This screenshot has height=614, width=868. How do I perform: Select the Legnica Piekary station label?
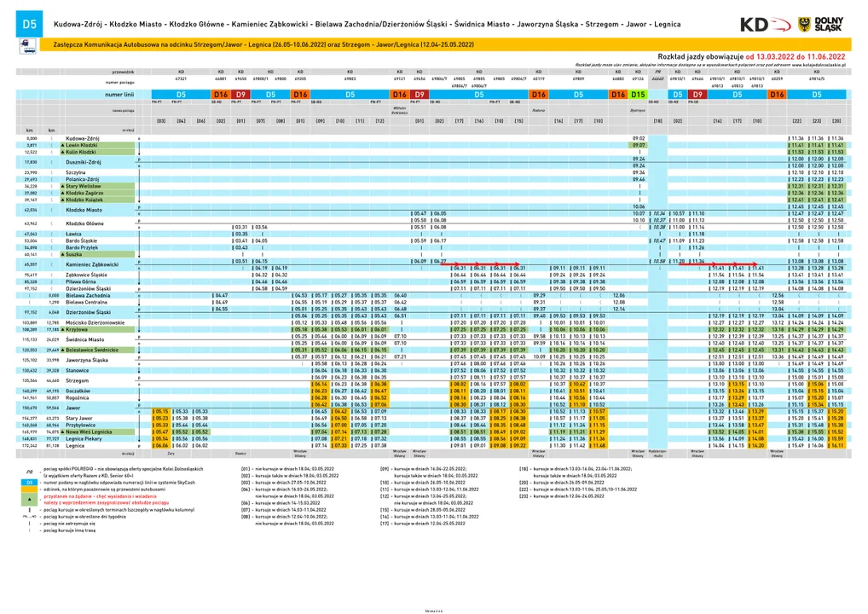click(84, 438)
